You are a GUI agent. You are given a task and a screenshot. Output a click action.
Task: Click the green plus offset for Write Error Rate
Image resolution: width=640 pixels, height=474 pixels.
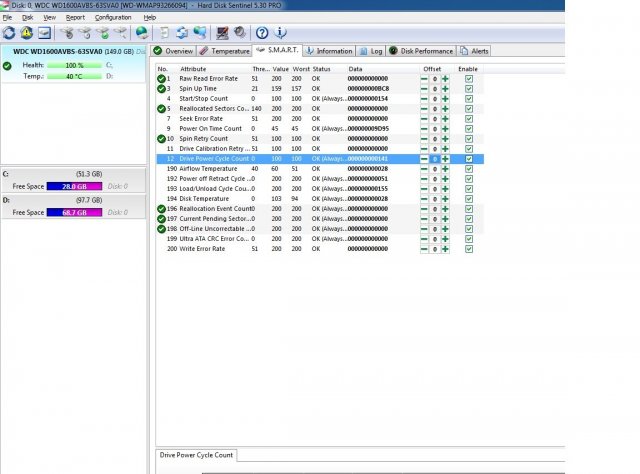click(445, 248)
